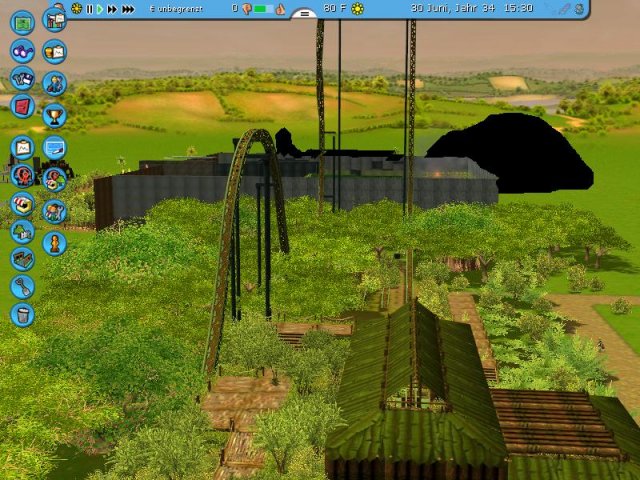640x480 pixels.
Task: Click the sun time-of-day icon in the top bar
Action: (76, 8)
